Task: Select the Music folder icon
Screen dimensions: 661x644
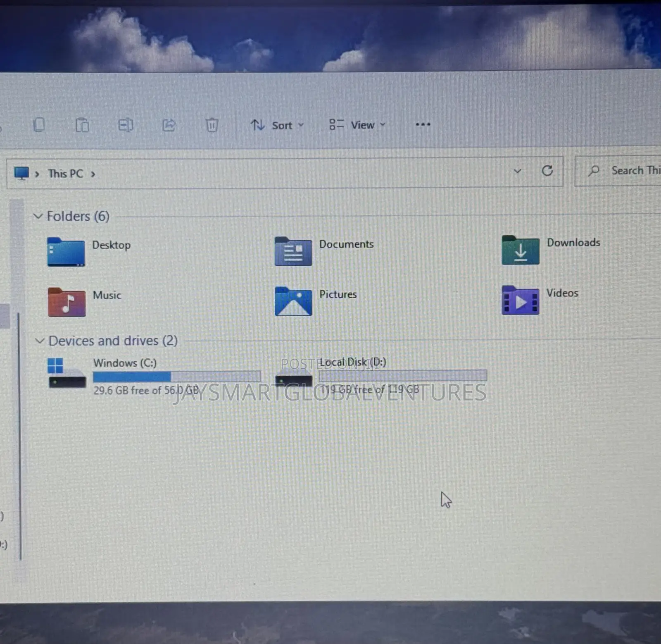Action: point(67,302)
